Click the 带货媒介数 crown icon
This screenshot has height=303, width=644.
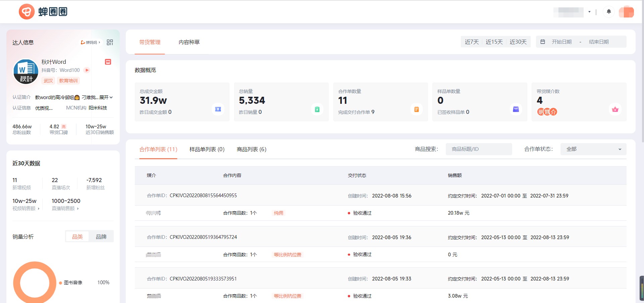click(x=615, y=109)
